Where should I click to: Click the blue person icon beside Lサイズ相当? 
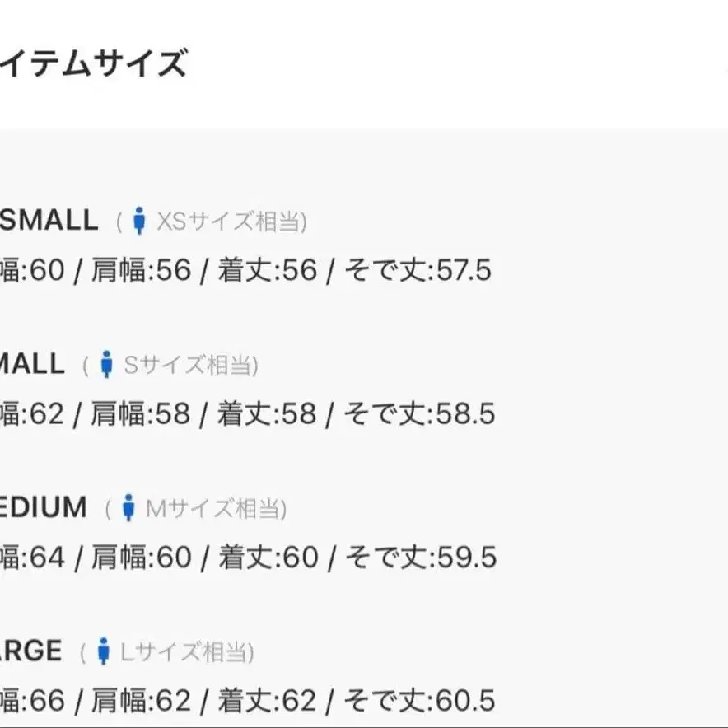point(104,651)
